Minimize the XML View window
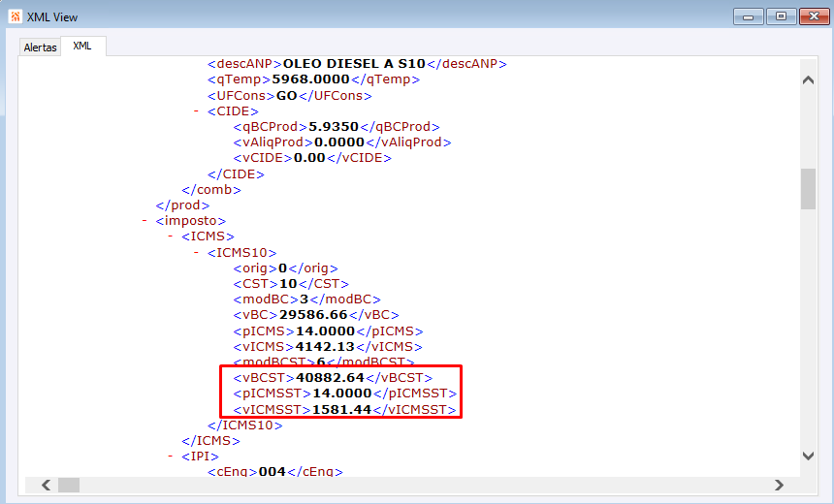This screenshot has width=834, height=504. [x=749, y=16]
